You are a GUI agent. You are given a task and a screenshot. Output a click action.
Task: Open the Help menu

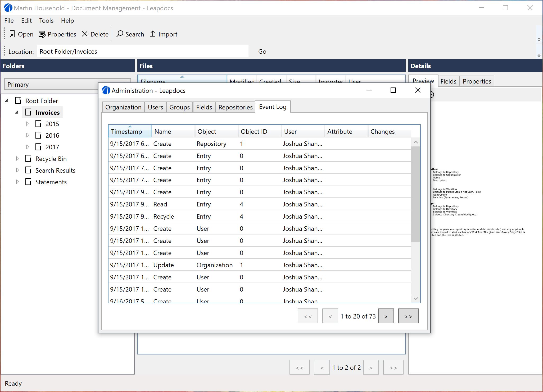click(x=67, y=21)
